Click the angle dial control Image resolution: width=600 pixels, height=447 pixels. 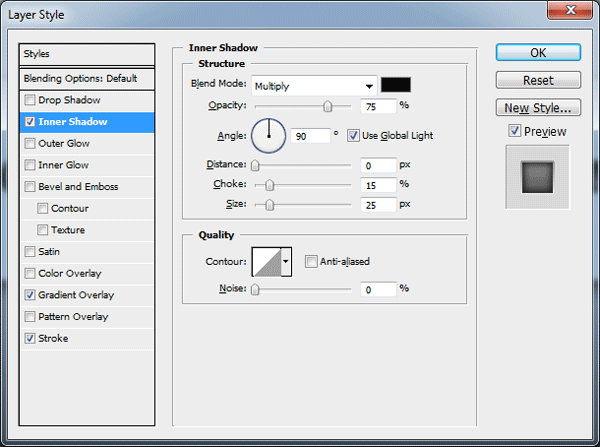coord(268,136)
